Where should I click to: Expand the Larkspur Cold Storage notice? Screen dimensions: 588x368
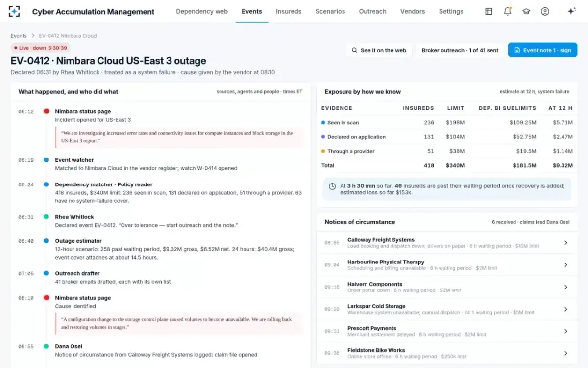565,309
